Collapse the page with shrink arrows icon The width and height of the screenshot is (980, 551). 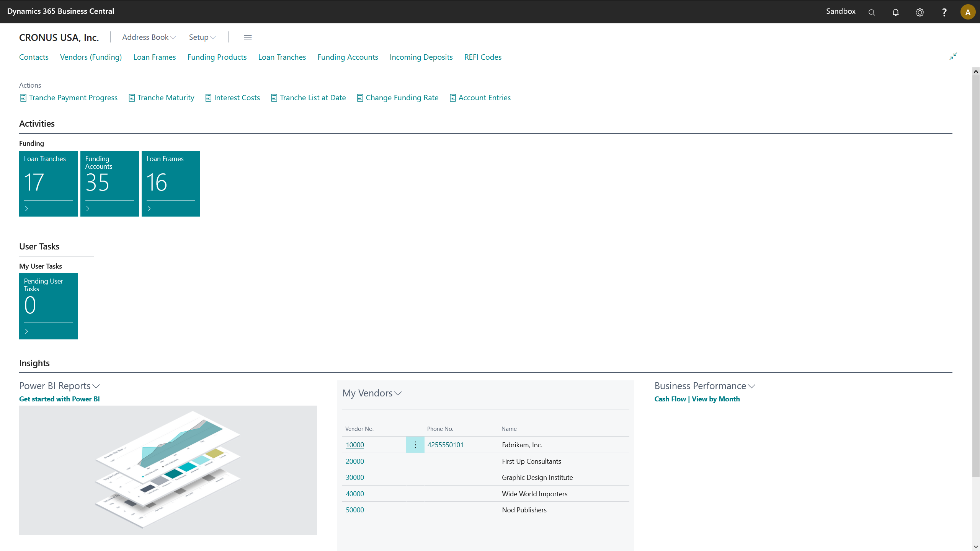tap(953, 56)
